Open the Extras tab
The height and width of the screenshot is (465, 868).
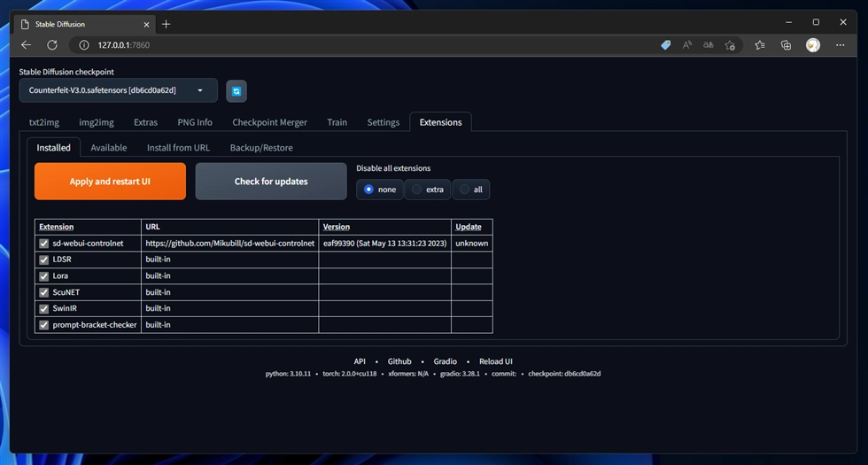click(x=145, y=122)
